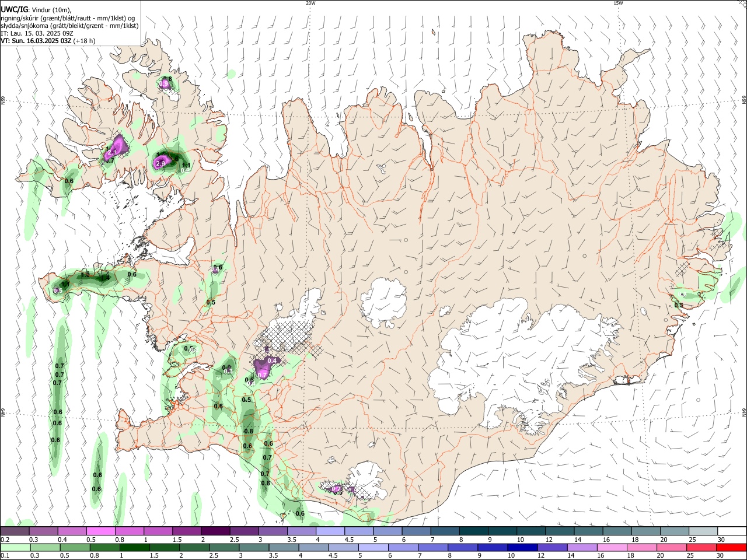The height and width of the screenshot is (560, 747).
Task: Click the '15W' longitude label
Action: (619, 3)
